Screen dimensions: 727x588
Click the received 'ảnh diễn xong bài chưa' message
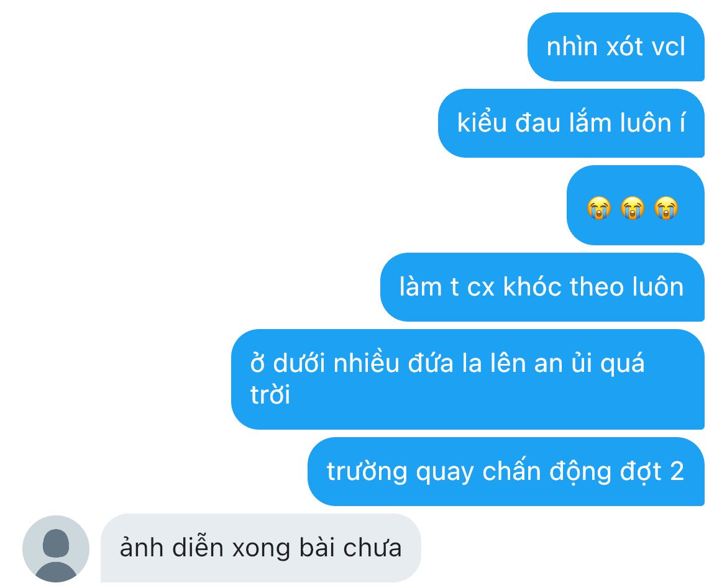(x=260, y=548)
